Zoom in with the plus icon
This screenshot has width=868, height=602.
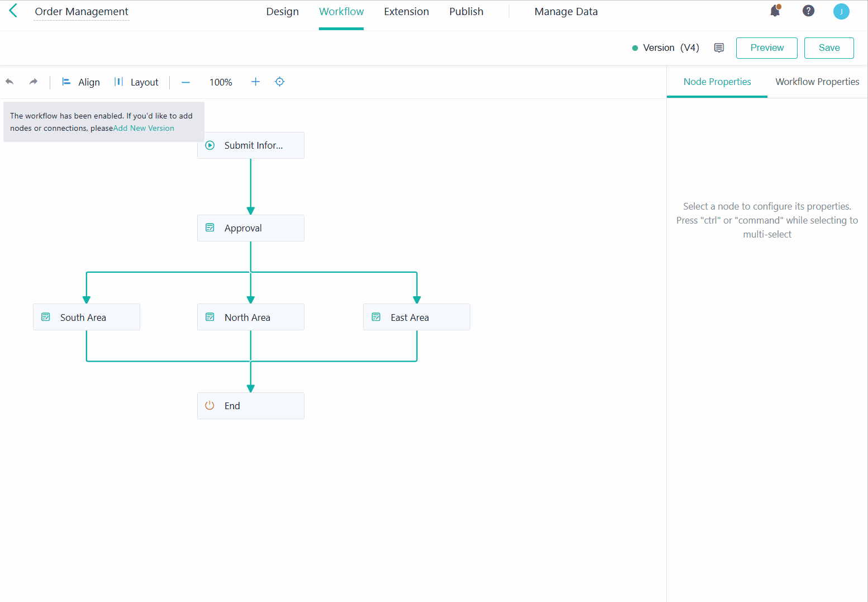(x=255, y=82)
